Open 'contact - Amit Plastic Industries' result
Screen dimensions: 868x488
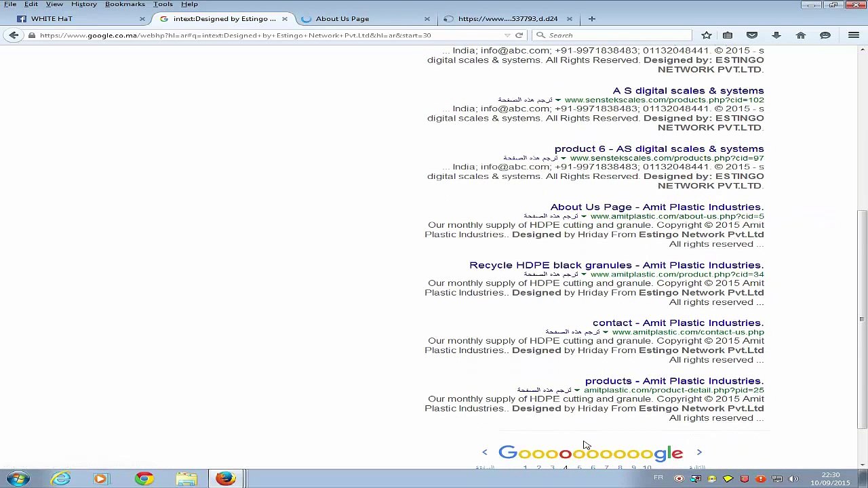pyautogui.click(x=678, y=323)
